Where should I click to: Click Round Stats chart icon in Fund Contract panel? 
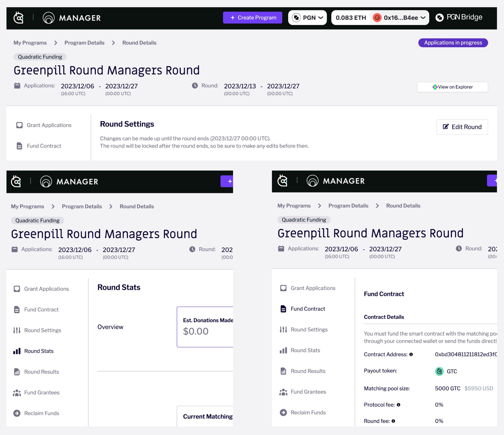pyautogui.click(x=283, y=350)
